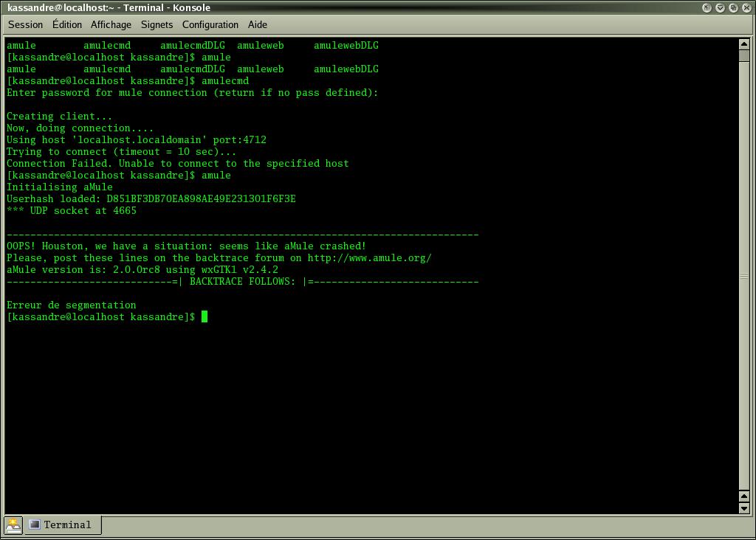Open the Affichage menu

pos(111,24)
